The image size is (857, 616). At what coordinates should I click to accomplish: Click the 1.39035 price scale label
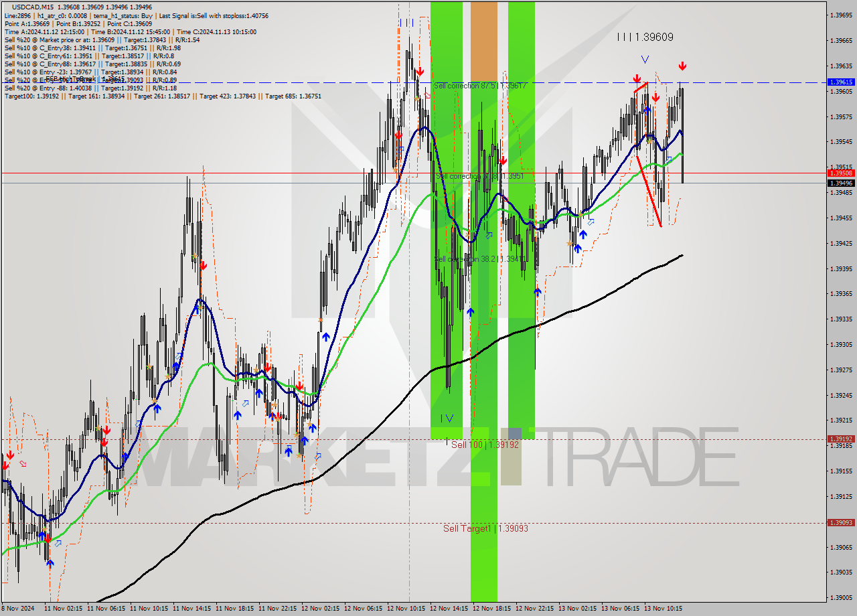point(841,572)
